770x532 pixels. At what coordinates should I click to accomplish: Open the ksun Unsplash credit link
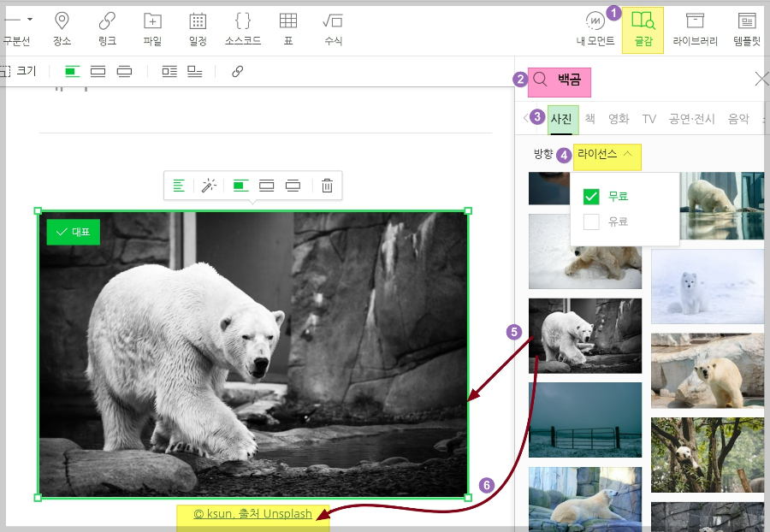pos(253,514)
